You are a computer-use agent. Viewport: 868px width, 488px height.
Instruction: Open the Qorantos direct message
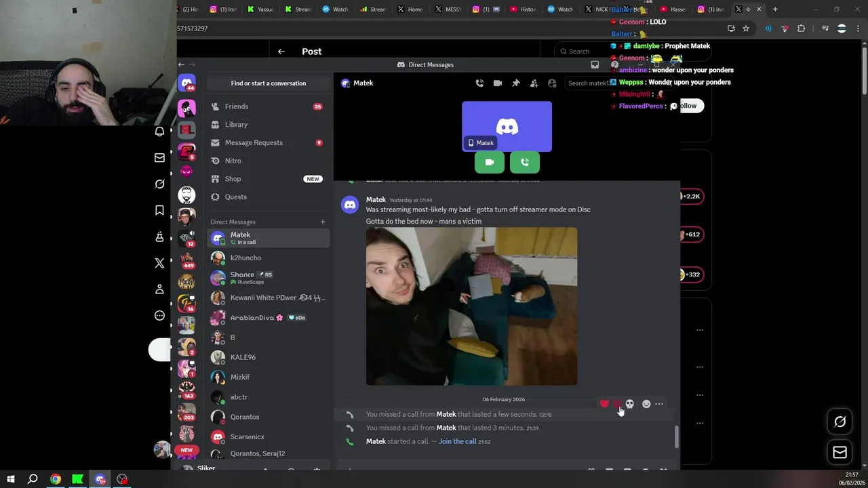point(268,417)
